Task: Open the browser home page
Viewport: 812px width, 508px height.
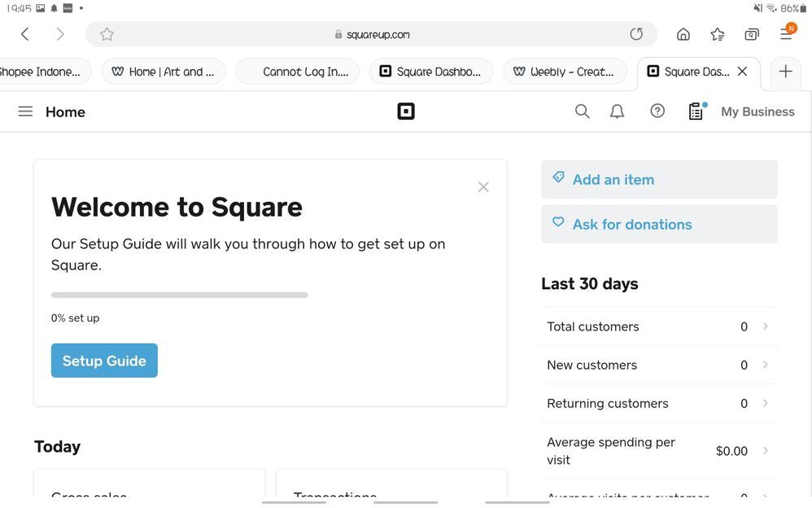Action: (683, 34)
